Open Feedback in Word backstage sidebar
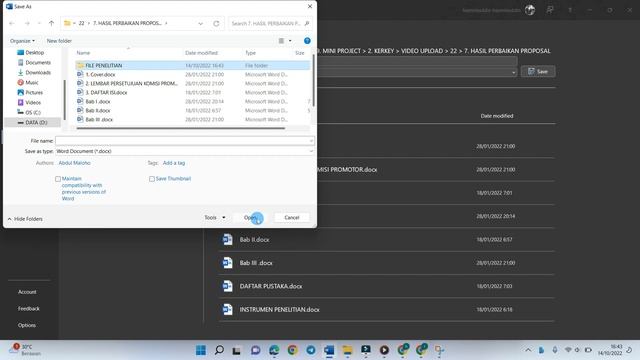This screenshot has height=360, width=640. coord(29,309)
